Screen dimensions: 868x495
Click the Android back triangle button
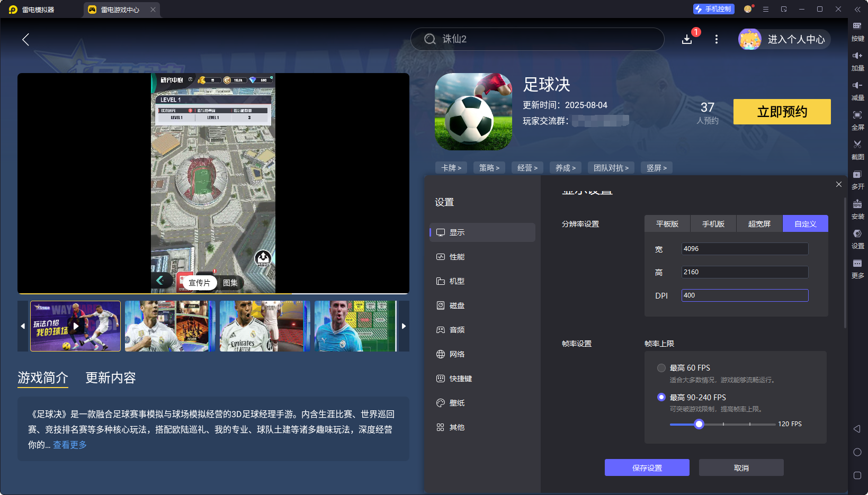click(857, 429)
